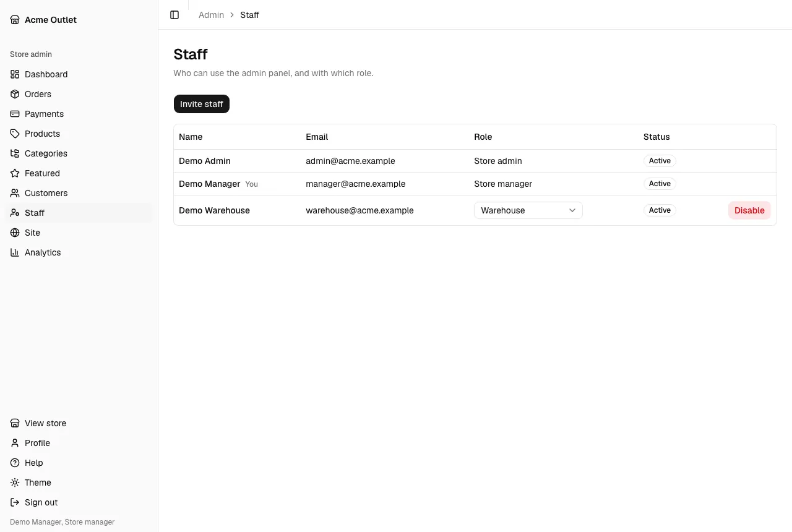Click the Profile user icon
792x532 pixels.
click(15, 443)
